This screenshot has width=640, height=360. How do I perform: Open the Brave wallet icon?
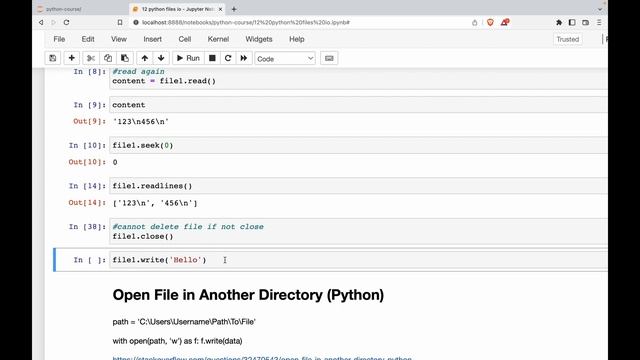point(586,22)
